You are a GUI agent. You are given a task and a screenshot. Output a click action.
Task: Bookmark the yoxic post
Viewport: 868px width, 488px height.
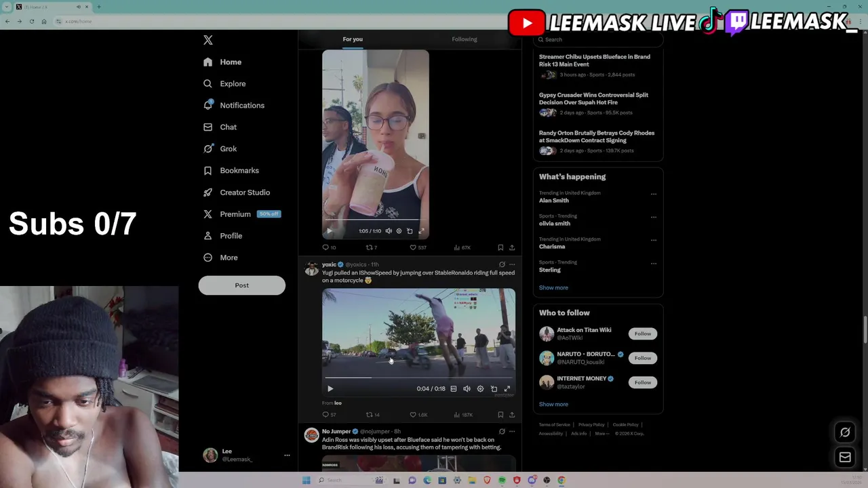(x=500, y=415)
